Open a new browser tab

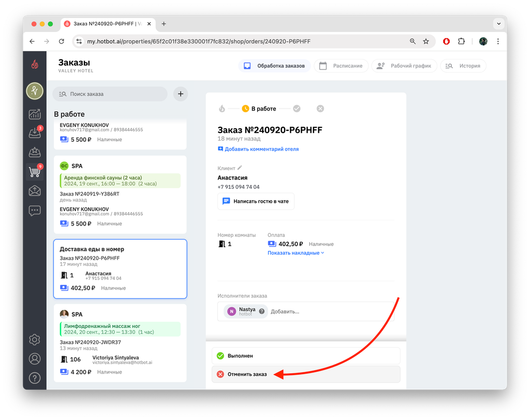(x=164, y=24)
